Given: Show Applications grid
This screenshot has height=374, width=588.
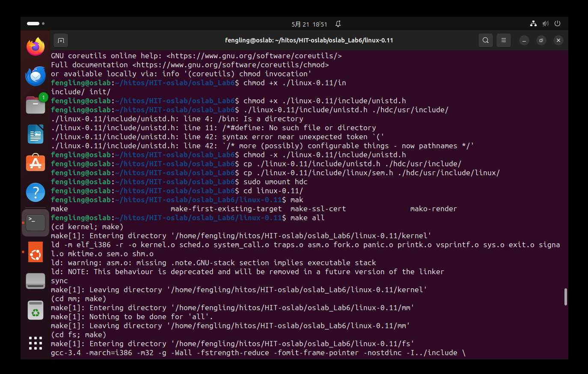Looking at the screenshot, I should tap(36, 343).
